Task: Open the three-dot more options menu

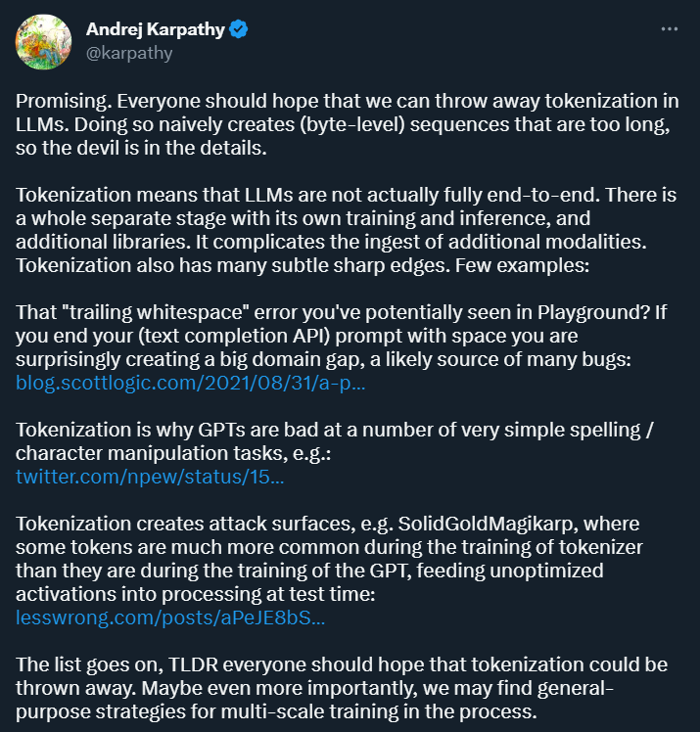Action: point(670,30)
